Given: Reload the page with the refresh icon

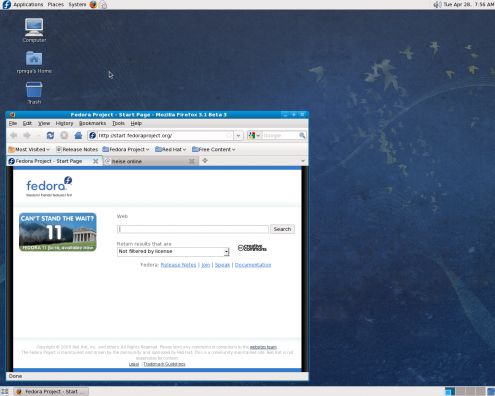Looking at the screenshot, I should 50,135.
